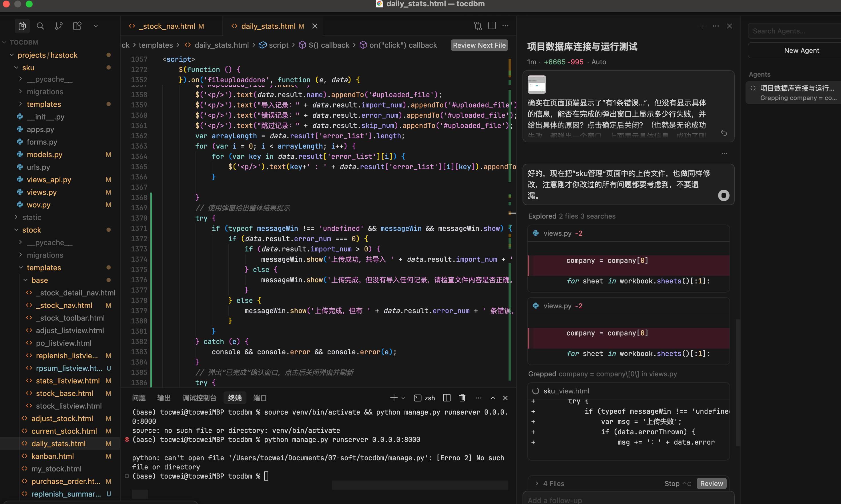This screenshot has height=504, width=841.
Task: Open the Search icon in sidebar
Action: [40, 26]
